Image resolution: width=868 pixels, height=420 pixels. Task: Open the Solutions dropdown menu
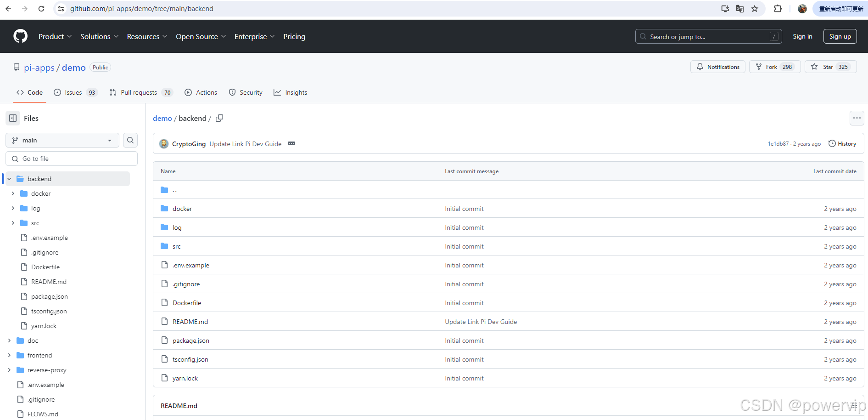(x=99, y=36)
